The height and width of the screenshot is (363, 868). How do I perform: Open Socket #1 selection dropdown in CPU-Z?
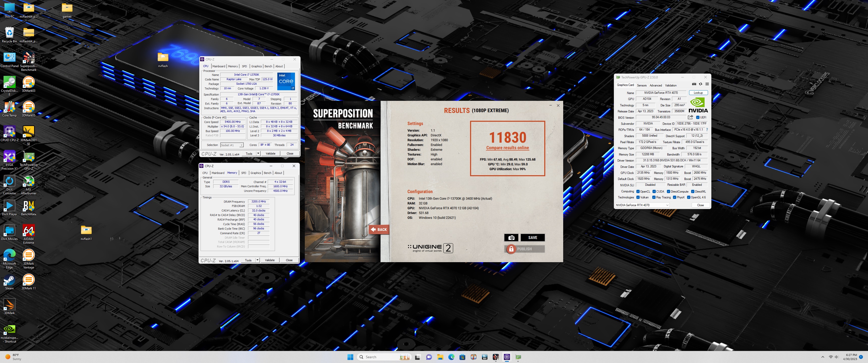coord(232,145)
